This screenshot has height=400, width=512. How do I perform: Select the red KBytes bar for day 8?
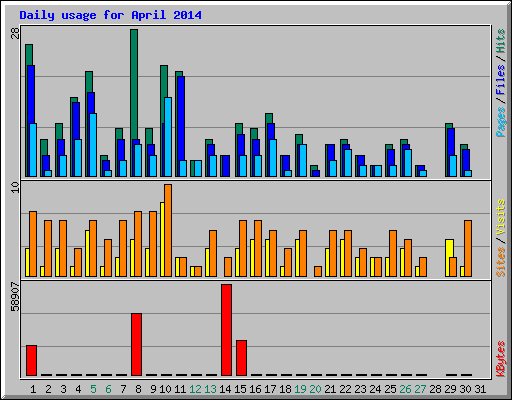pos(136,344)
